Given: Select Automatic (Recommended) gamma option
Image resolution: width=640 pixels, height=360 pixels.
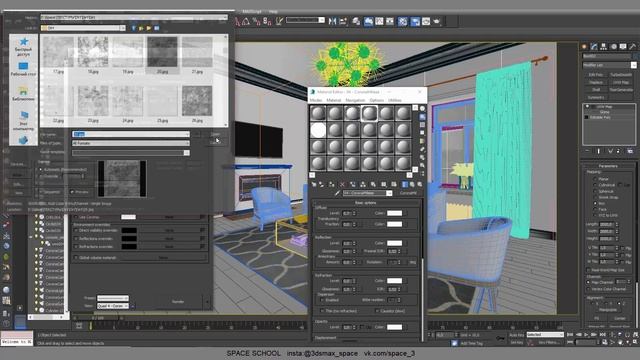Looking at the screenshot, I should [x=41, y=169].
